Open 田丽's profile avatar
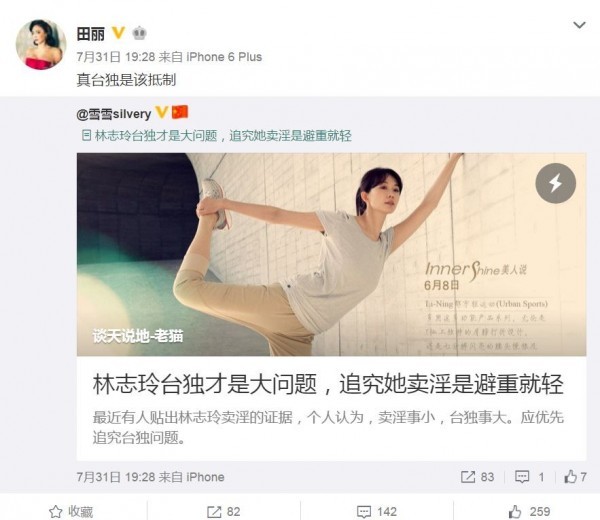 pyautogui.click(x=41, y=44)
